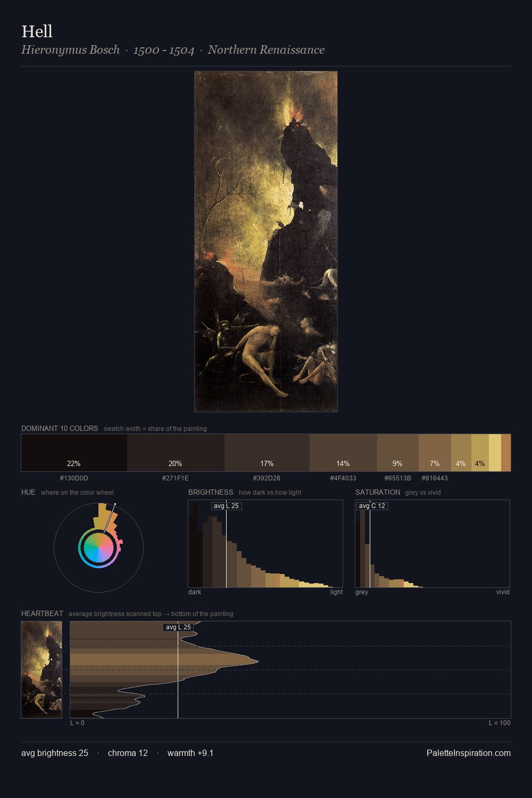Image resolution: width=532 pixels, height=798 pixels.
Task: Click "avg C 12" marker in Saturation chart
Action: tap(372, 506)
